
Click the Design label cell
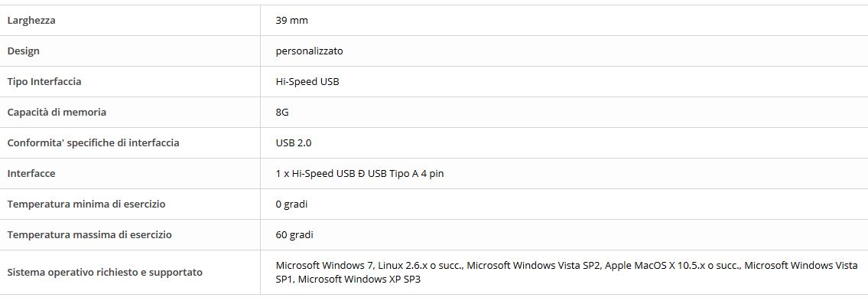pyautogui.click(x=23, y=51)
